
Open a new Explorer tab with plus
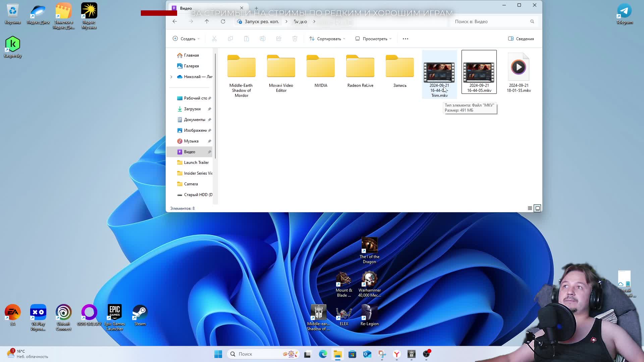256,8
